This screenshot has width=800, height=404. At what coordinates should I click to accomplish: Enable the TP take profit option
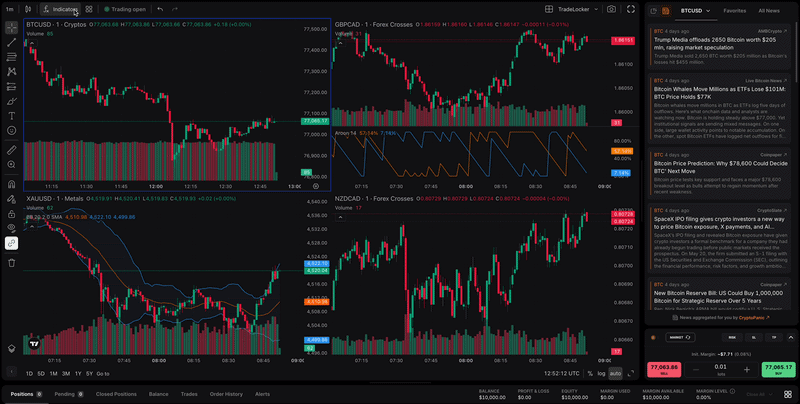(774, 337)
